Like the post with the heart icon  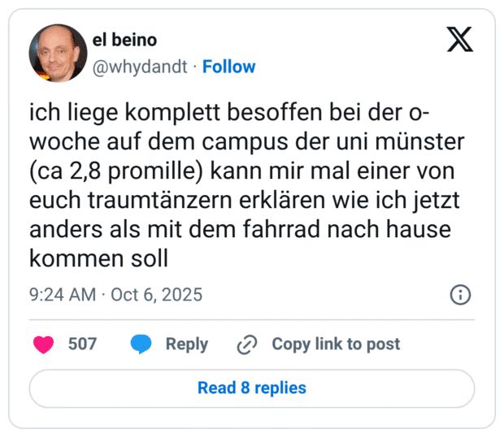pos(44,344)
